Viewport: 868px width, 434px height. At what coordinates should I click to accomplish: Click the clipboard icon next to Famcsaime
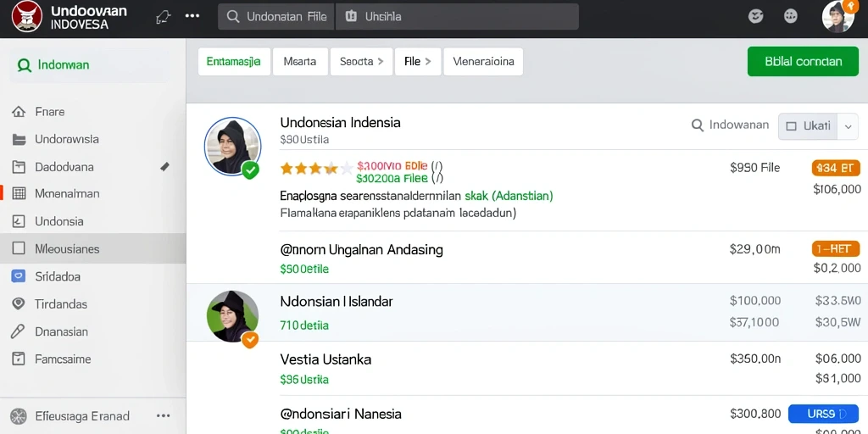coord(19,359)
